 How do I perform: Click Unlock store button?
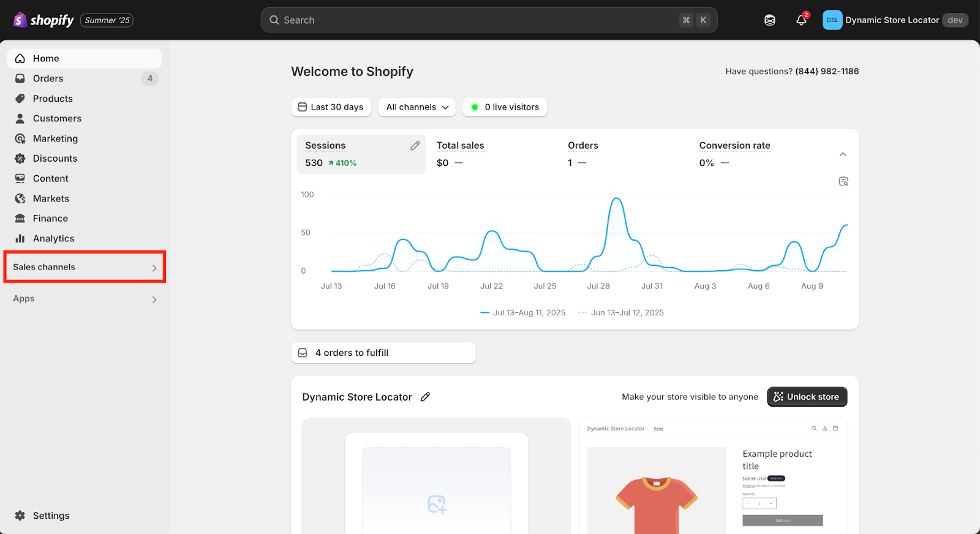[807, 397]
